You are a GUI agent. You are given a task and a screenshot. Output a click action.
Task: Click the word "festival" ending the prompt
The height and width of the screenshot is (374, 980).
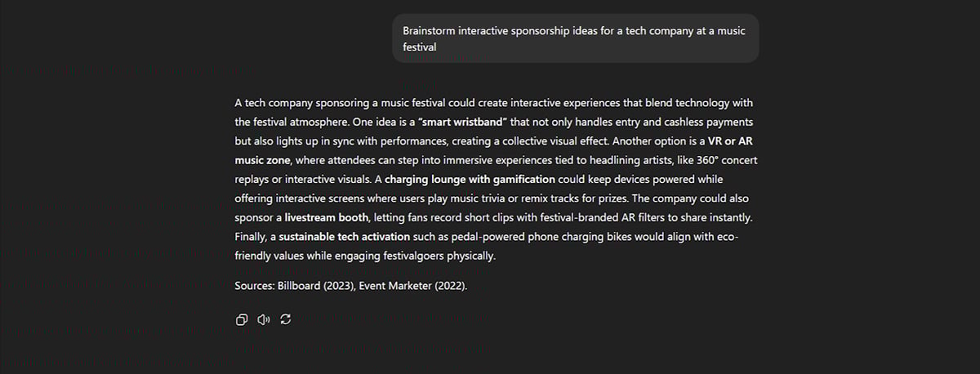[x=420, y=47]
